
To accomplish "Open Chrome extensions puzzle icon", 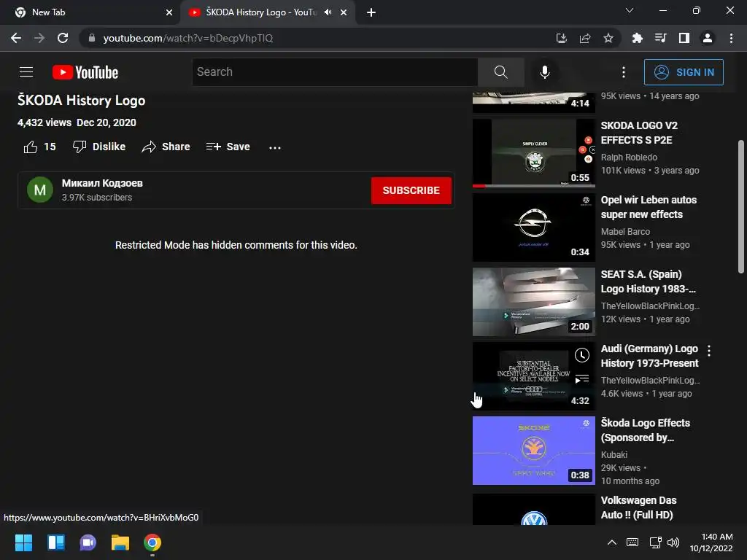I will [637, 38].
